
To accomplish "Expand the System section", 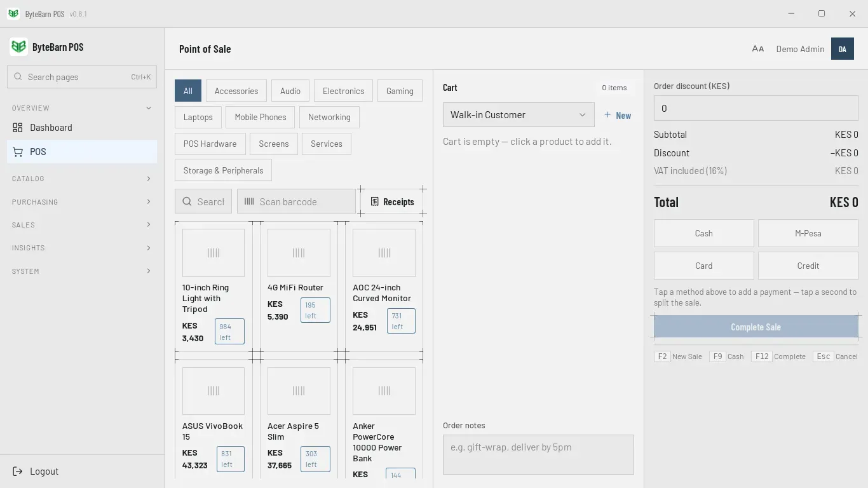I will point(82,271).
